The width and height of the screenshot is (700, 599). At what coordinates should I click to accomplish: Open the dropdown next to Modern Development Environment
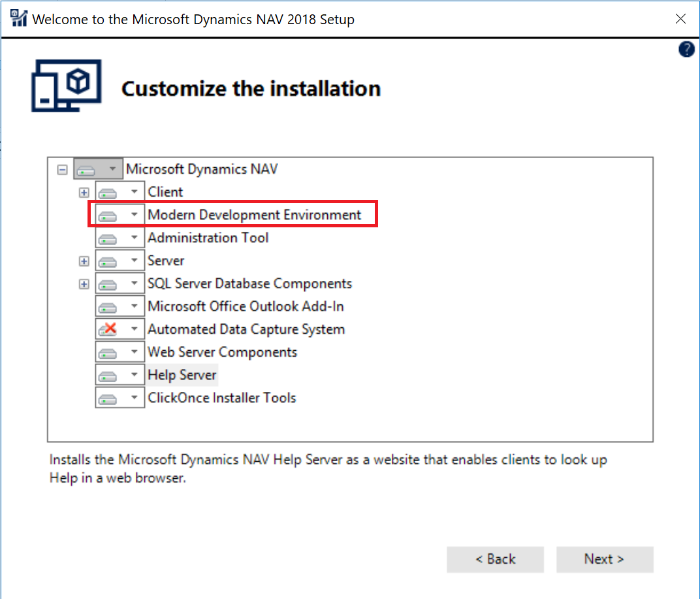[x=135, y=214]
